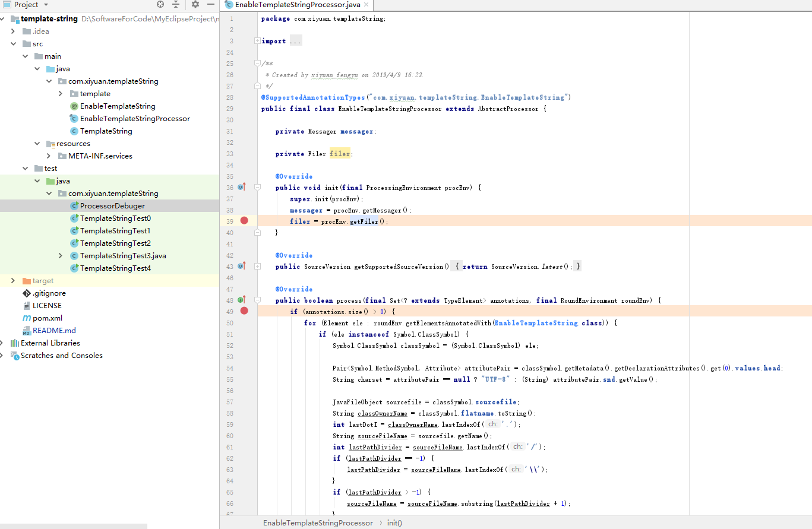Expand the TemplateStringTest3.java tree node
The image size is (812, 529).
tap(60, 255)
